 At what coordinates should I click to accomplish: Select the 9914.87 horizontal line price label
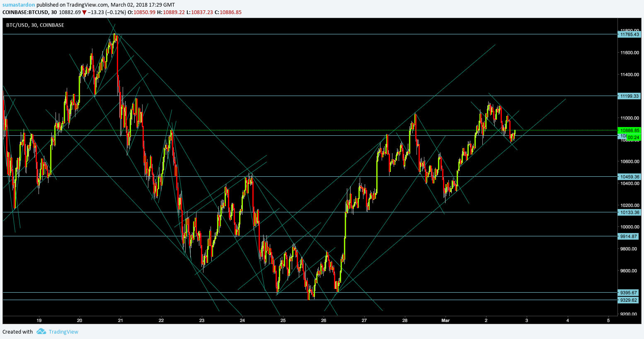(x=629, y=236)
